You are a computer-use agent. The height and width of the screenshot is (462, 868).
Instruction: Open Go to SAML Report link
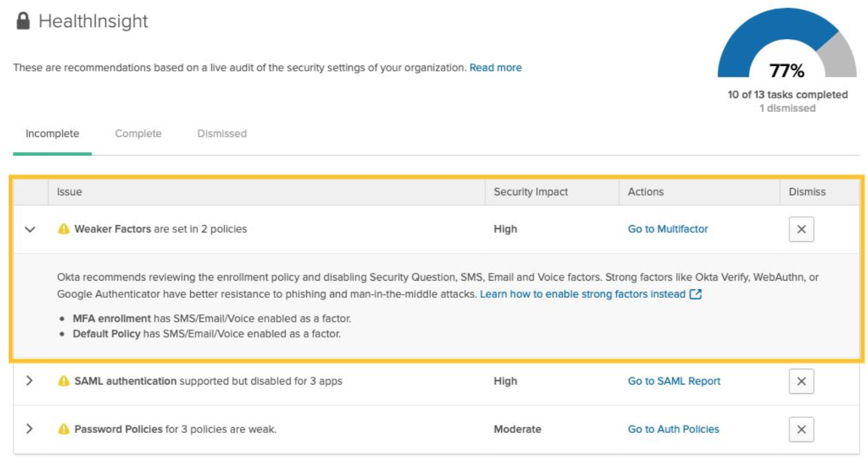674,381
